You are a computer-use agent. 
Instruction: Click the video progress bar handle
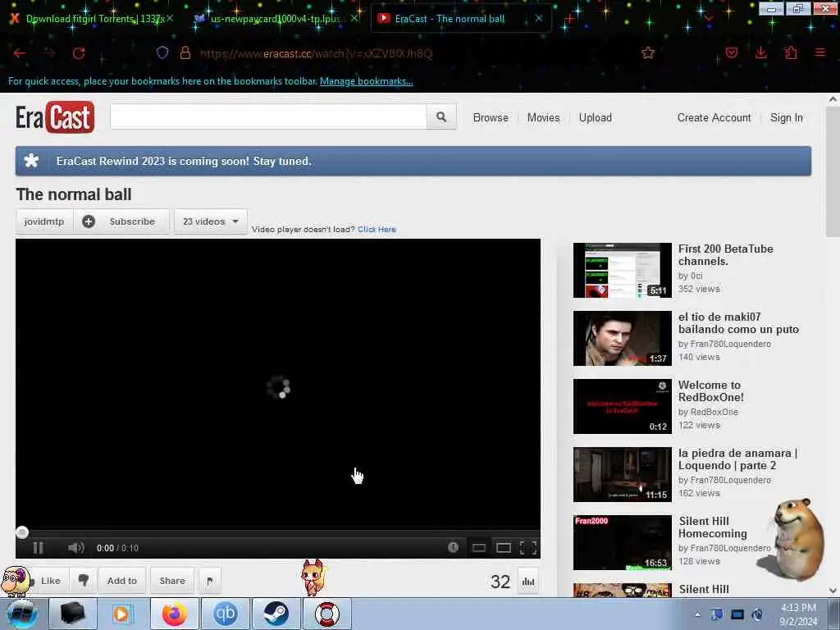22,532
